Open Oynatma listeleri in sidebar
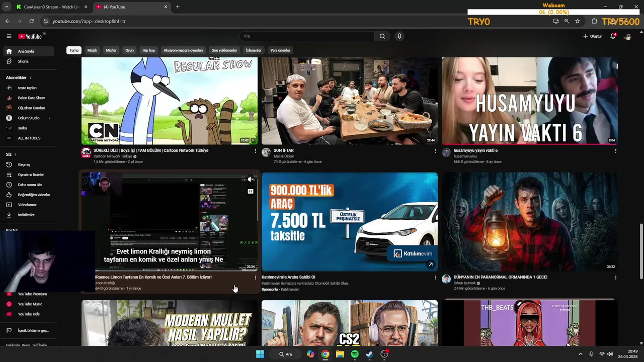This screenshot has height=362, width=644. (x=29, y=174)
